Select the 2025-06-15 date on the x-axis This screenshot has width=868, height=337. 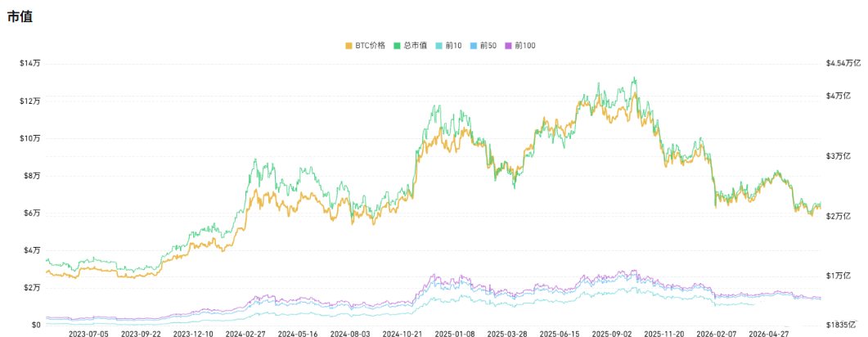pos(560,334)
